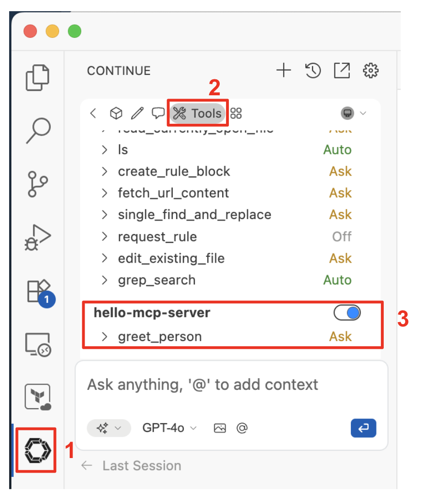Open the Remote Explorer view
The image size is (421, 504).
click(x=38, y=345)
